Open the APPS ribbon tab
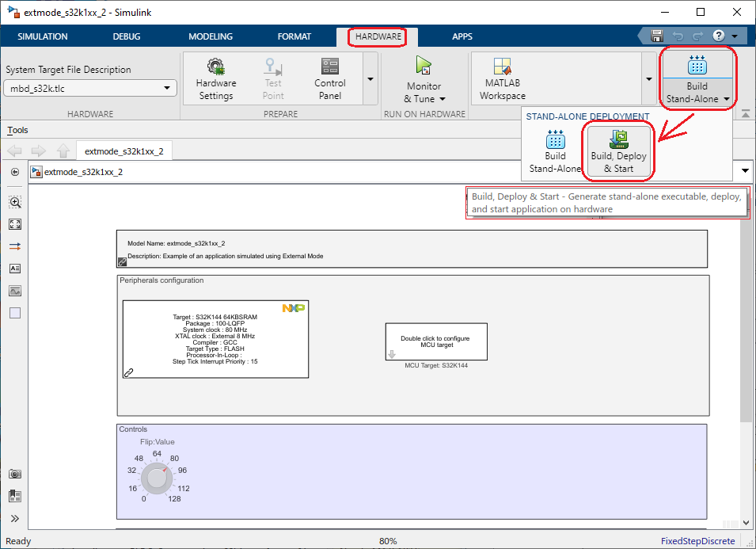Image resolution: width=756 pixels, height=549 pixels. coord(462,36)
